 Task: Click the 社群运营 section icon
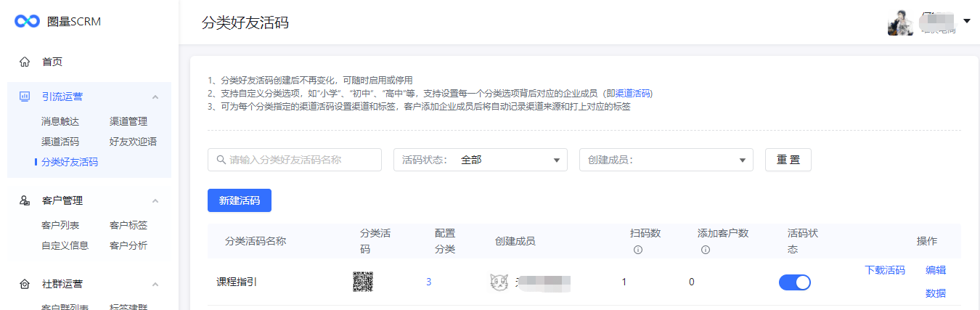tap(25, 284)
